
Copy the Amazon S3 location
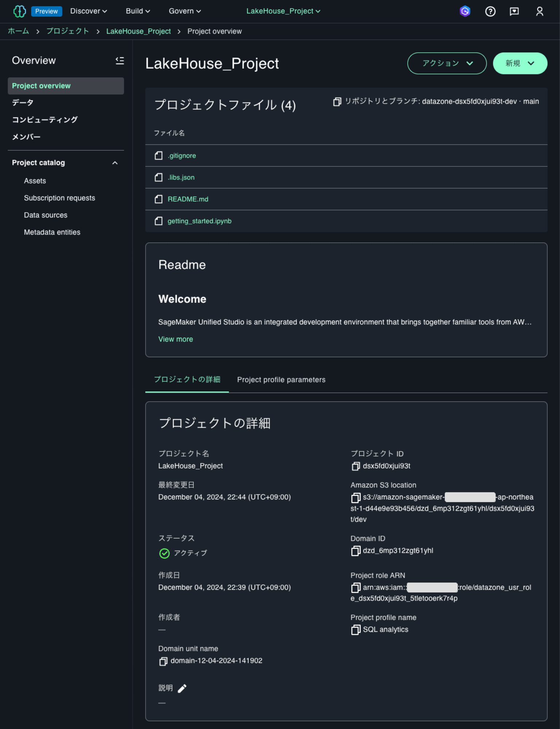[356, 498]
